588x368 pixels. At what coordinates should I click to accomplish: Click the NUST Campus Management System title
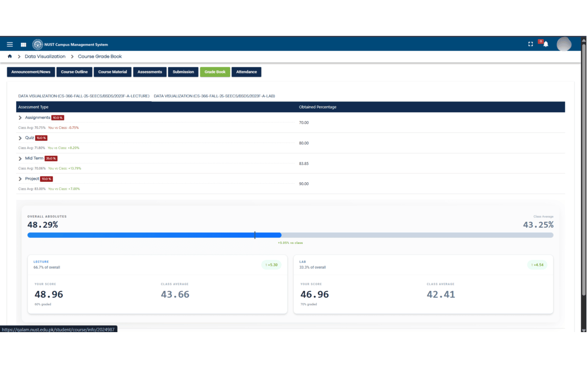pyautogui.click(x=76, y=45)
